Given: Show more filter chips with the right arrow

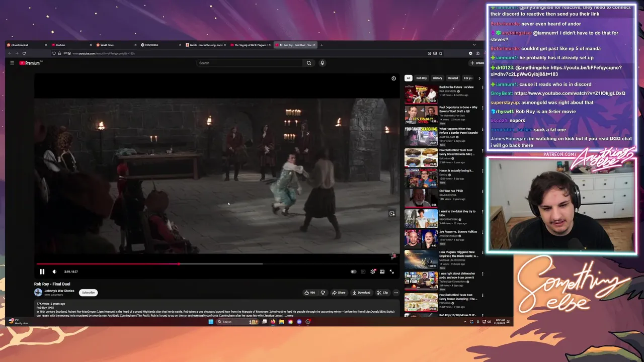Looking at the screenshot, I should point(479,78).
